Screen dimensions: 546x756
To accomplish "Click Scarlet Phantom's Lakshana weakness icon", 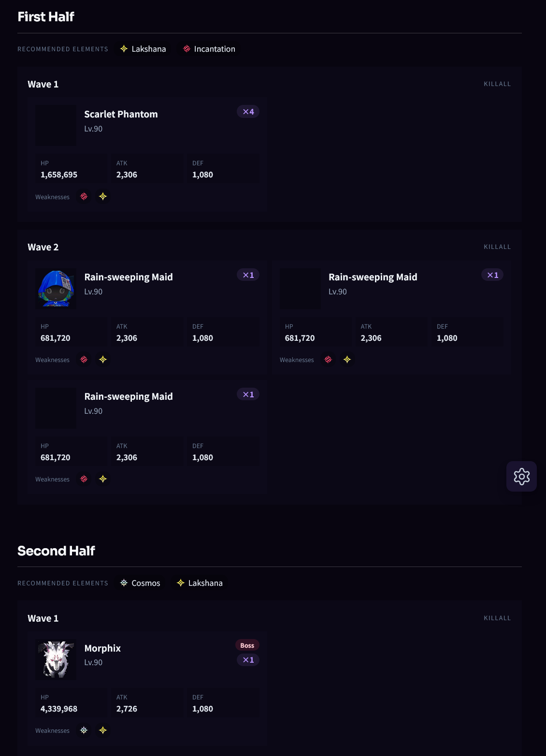I will point(103,196).
